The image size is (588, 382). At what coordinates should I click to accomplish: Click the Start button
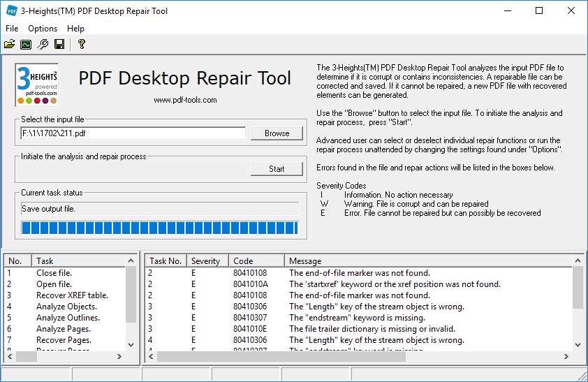point(277,169)
